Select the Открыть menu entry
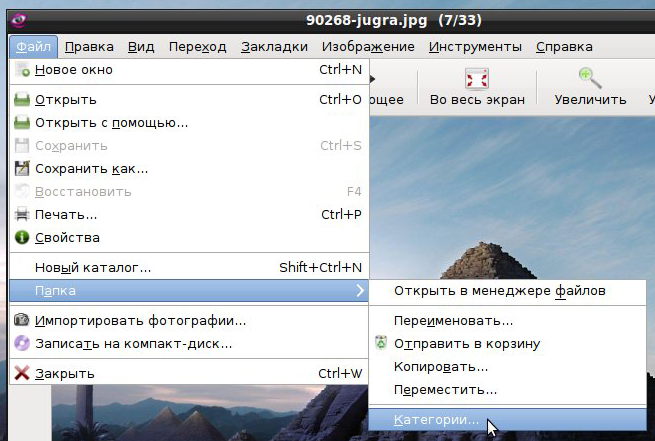655x441 pixels. [x=189, y=100]
